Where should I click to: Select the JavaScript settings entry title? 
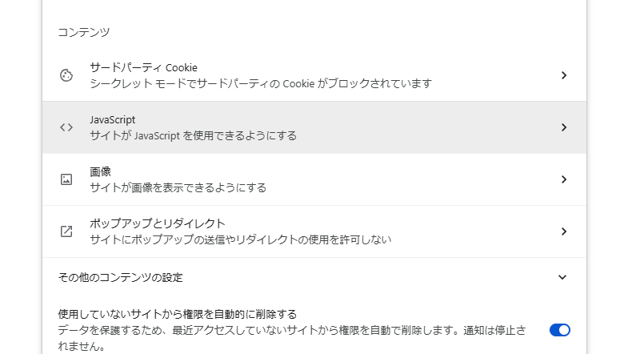[x=112, y=119]
